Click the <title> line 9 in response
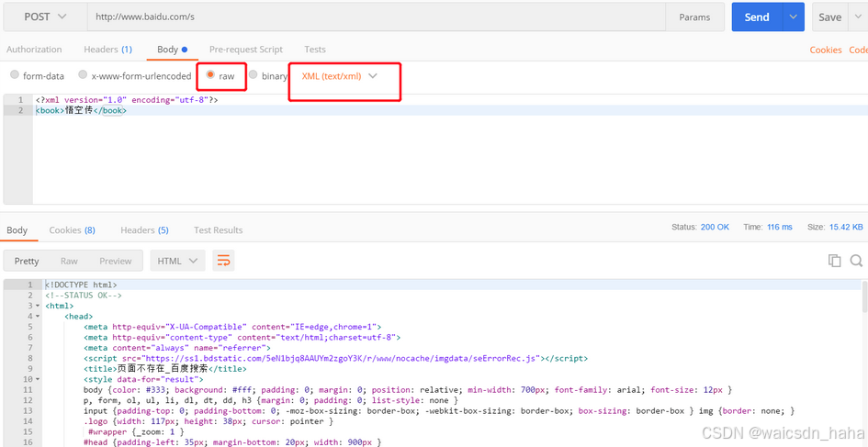 tap(165, 368)
